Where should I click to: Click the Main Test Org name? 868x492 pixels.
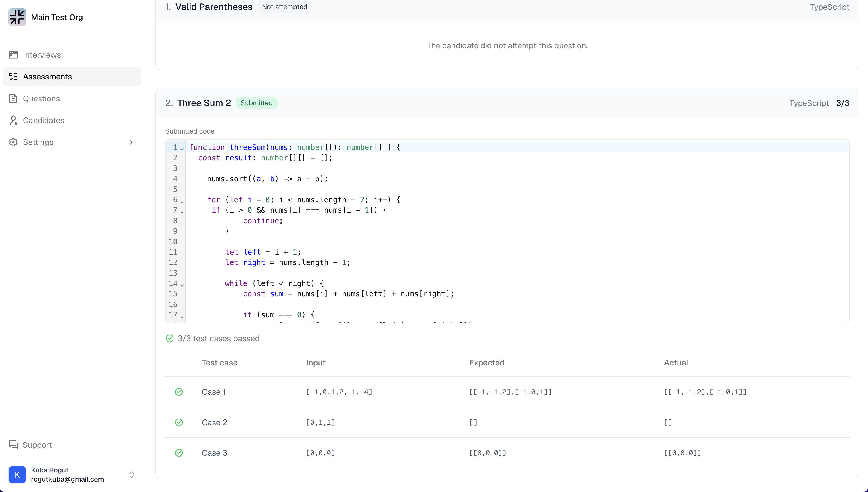(x=57, y=17)
